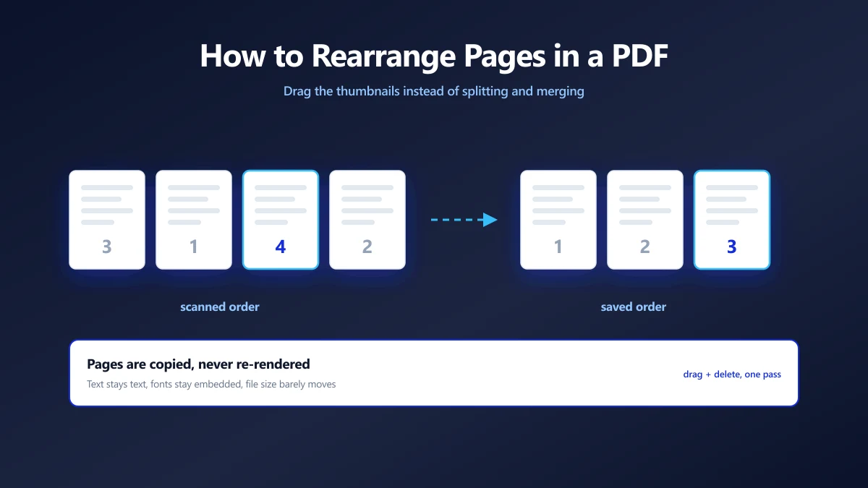Click highlighted page 3 in saved order
Viewport: 868px width, 488px height.
coord(732,220)
